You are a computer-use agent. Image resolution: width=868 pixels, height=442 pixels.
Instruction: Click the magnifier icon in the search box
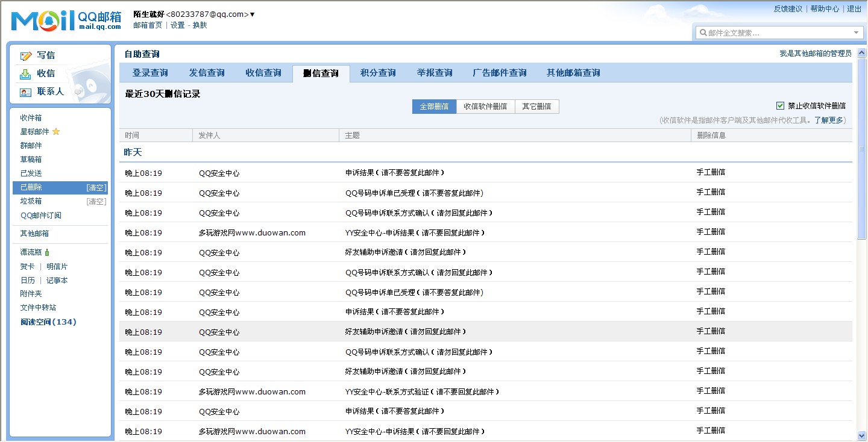[x=703, y=32]
